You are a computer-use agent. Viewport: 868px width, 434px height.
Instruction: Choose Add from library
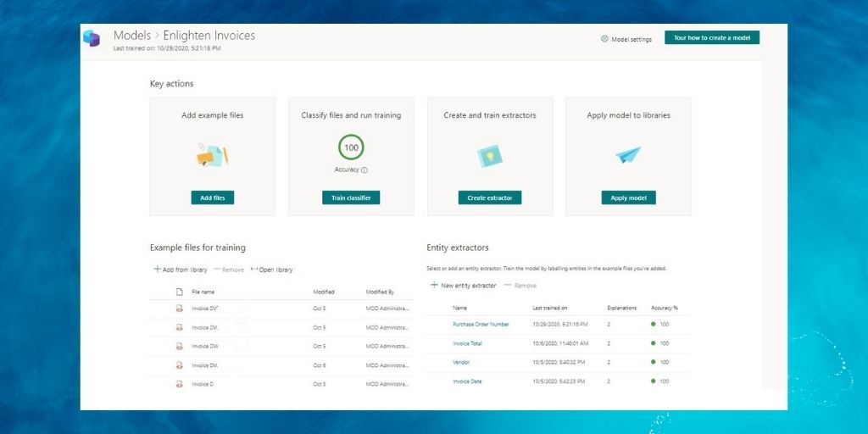click(181, 270)
